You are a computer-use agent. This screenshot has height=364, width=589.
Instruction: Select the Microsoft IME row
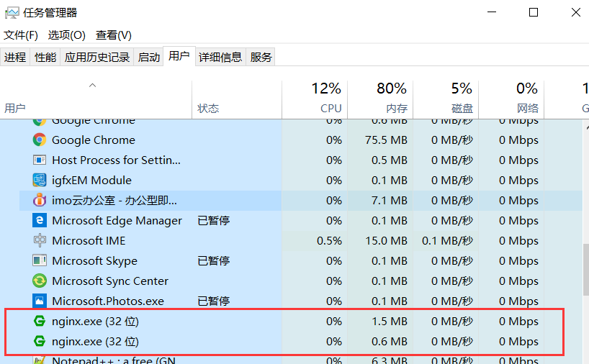pos(291,240)
